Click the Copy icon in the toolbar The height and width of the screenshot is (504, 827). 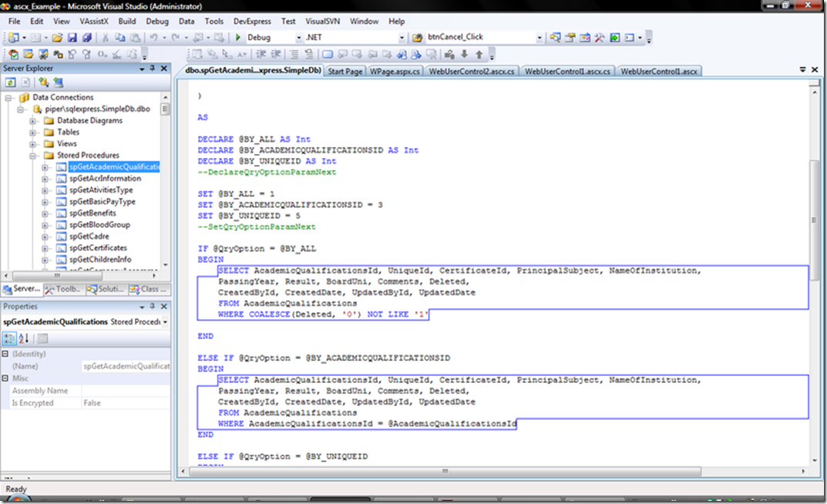120,38
